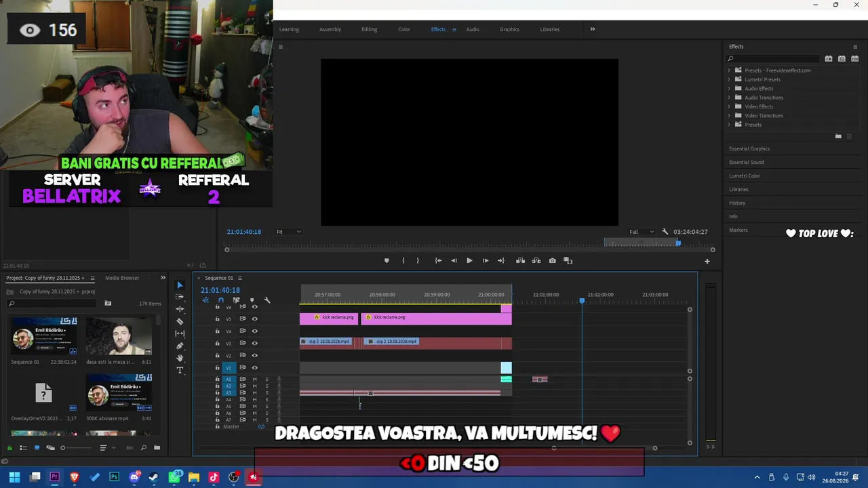Open the Audio workspace tab
868x488 pixels.
(x=473, y=30)
